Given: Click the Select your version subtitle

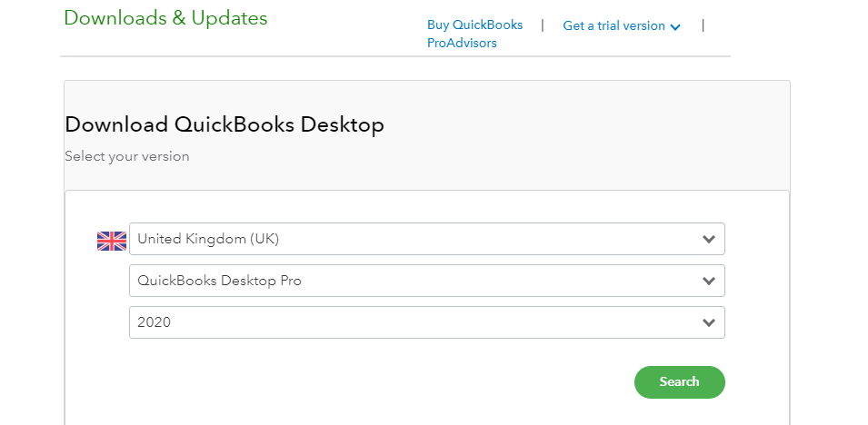Looking at the screenshot, I should [x=127, y=156].
